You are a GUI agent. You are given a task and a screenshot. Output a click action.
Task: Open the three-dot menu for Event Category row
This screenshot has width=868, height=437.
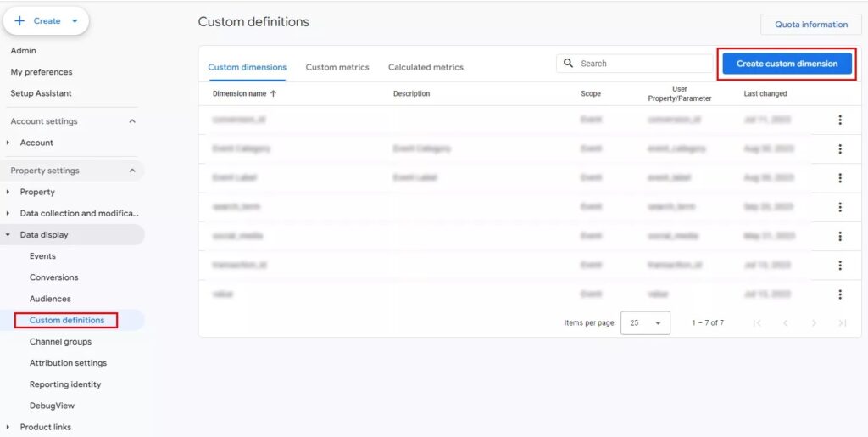coord(839,149)
